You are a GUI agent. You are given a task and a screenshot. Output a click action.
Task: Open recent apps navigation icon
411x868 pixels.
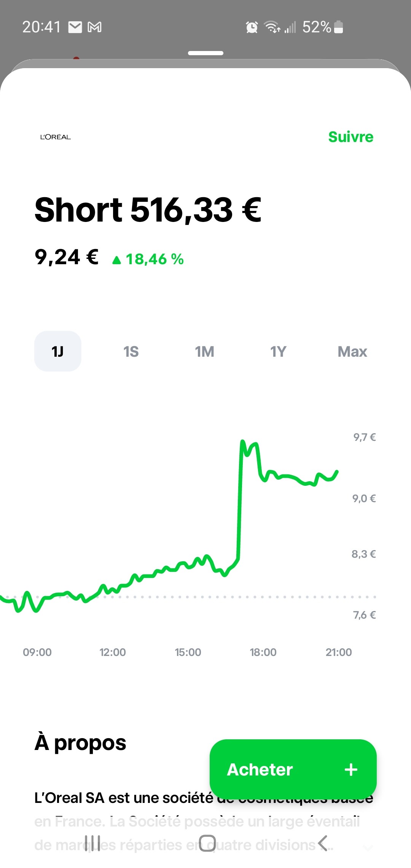click(92, 843)
